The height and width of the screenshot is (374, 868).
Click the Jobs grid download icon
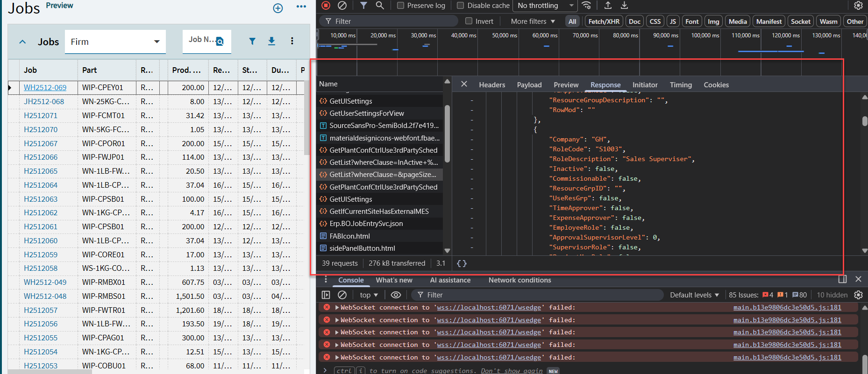tap(271, 42)
